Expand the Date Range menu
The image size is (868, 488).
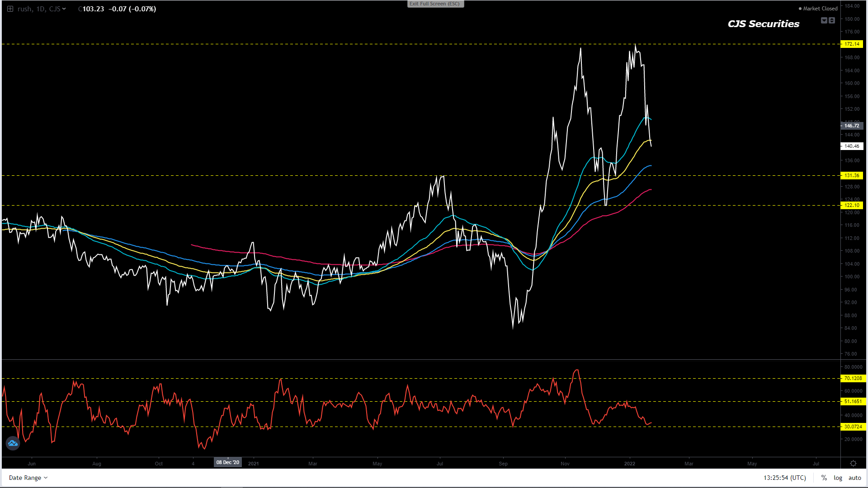28,478
